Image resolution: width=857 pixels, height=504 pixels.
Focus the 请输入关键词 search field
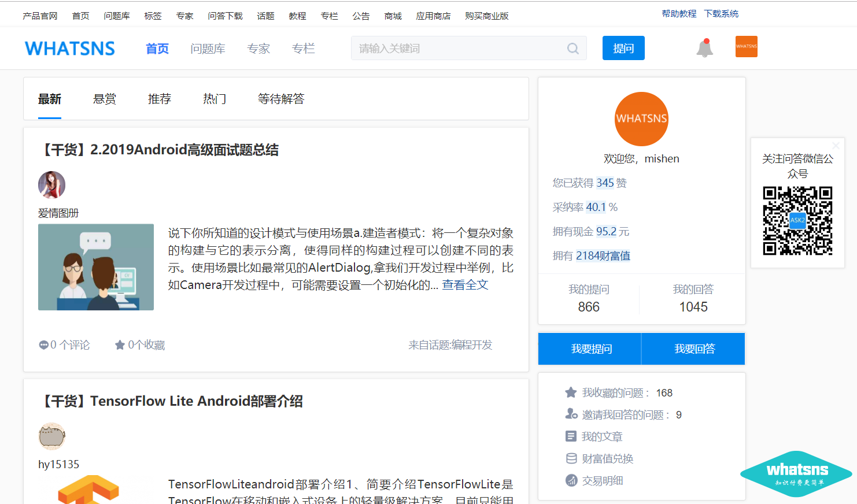point(457,49)
